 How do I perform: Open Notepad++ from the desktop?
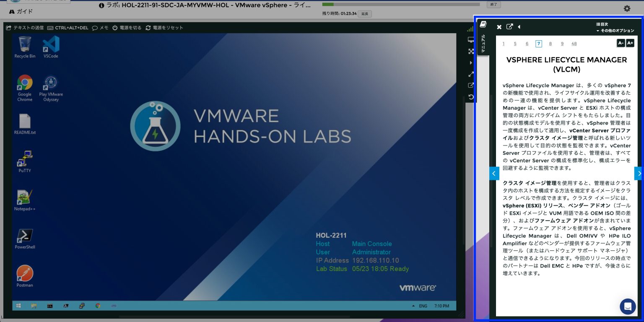[x=25, y=197]
